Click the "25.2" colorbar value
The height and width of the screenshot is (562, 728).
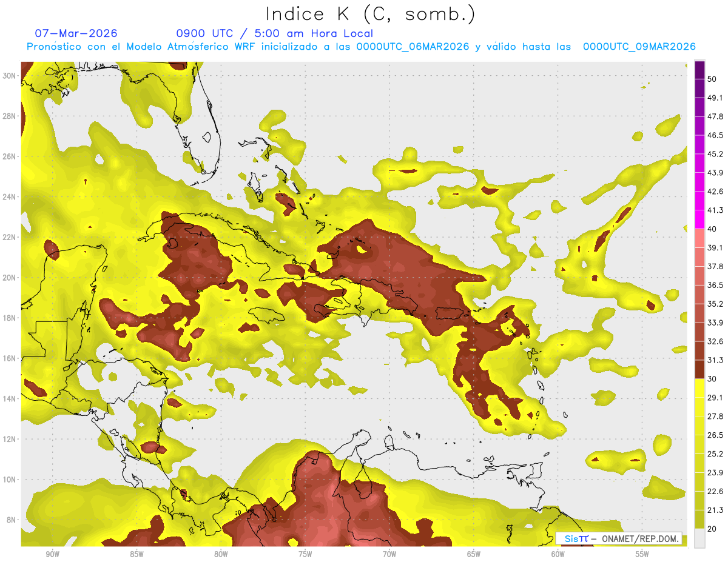coord(715,453)
